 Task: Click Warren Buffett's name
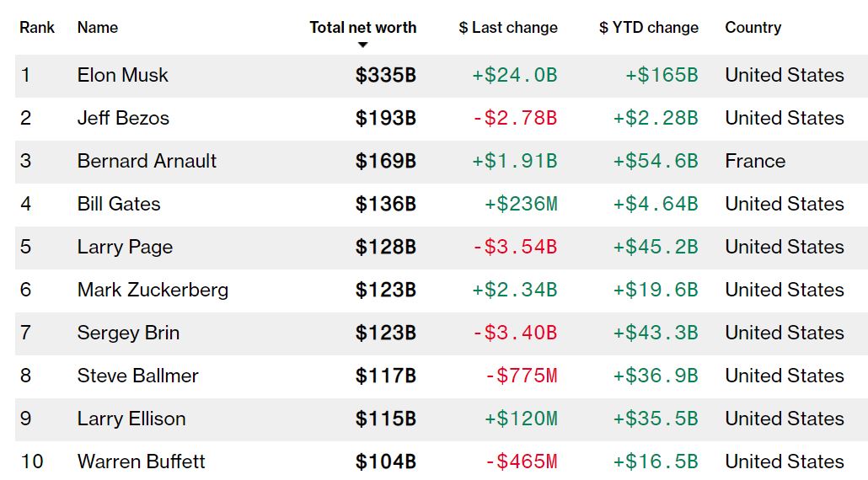tap(141, 461)
